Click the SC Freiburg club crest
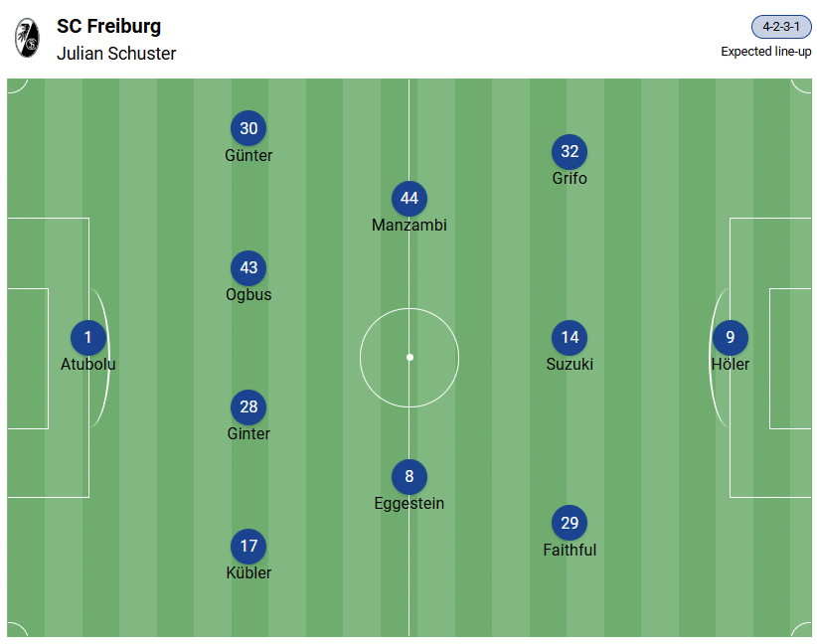 [x=27, y=39]
